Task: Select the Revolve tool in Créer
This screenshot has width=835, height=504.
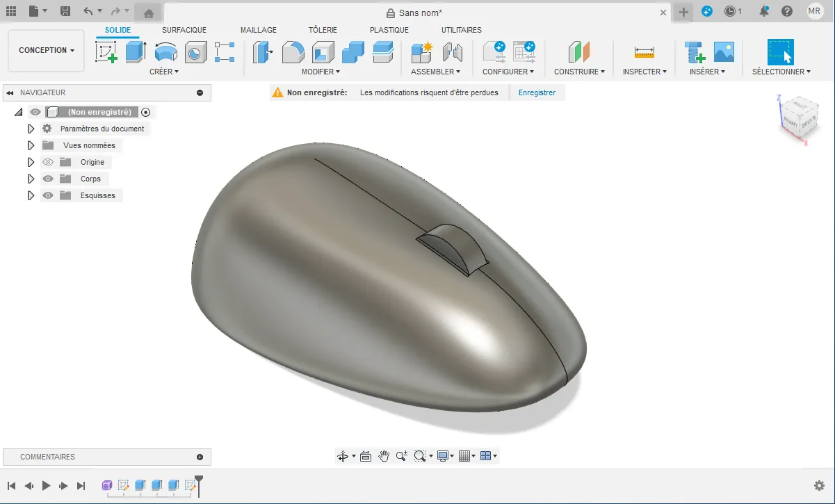Action: tap(165, 52)
